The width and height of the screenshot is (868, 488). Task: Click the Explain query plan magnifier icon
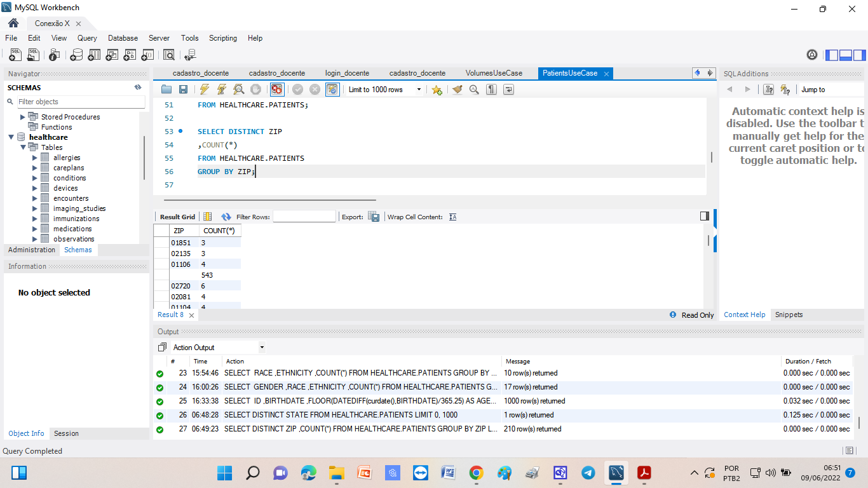tap(238, 90)
